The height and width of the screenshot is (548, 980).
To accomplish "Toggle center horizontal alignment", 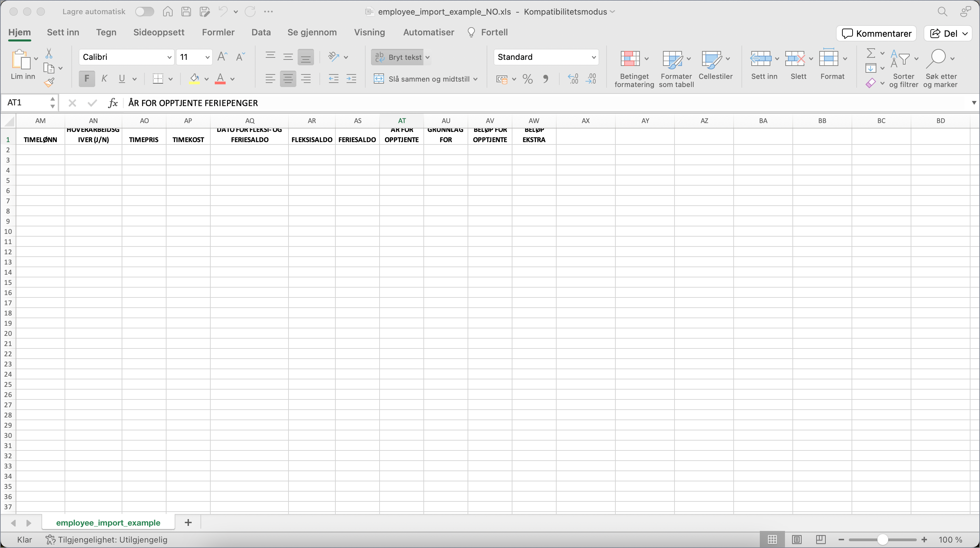I will [x=288, y=79].
